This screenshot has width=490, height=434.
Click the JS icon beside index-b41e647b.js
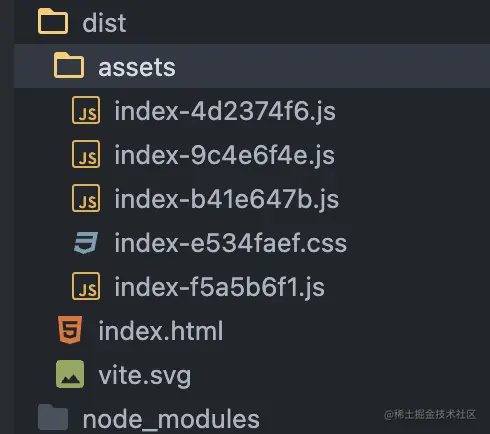(86, 198)
